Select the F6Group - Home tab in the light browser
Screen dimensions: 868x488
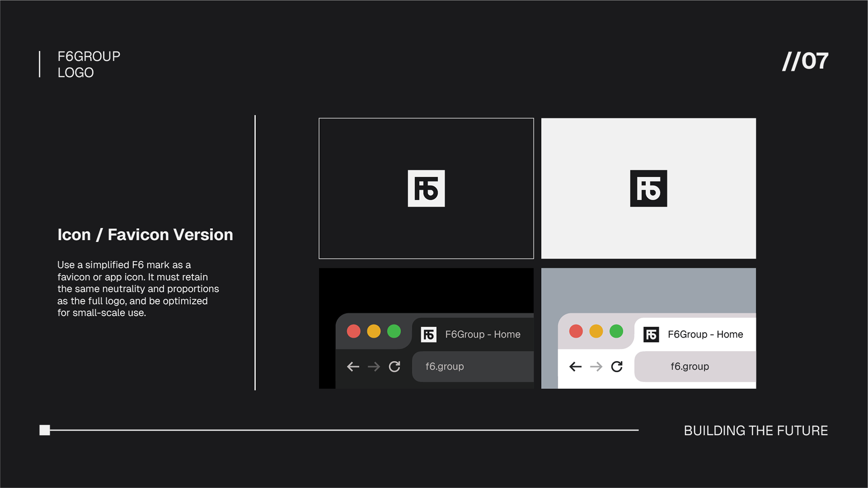(x=705, y=334)
